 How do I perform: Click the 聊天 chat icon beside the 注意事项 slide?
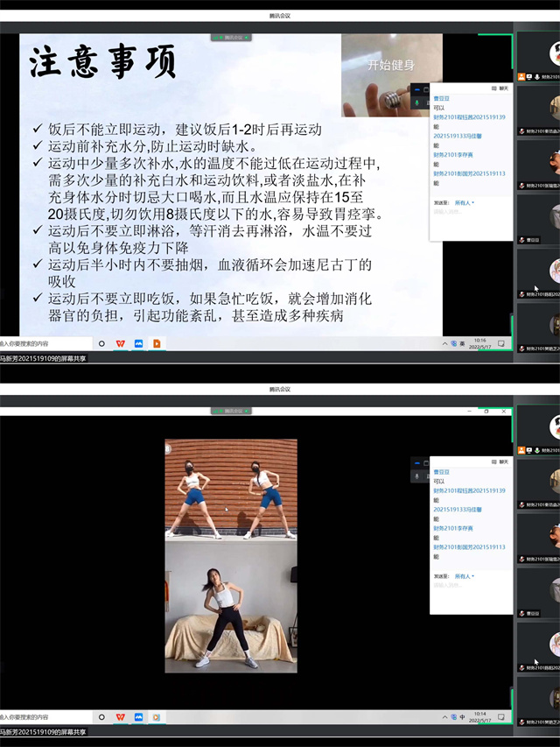tap(493, 88)
